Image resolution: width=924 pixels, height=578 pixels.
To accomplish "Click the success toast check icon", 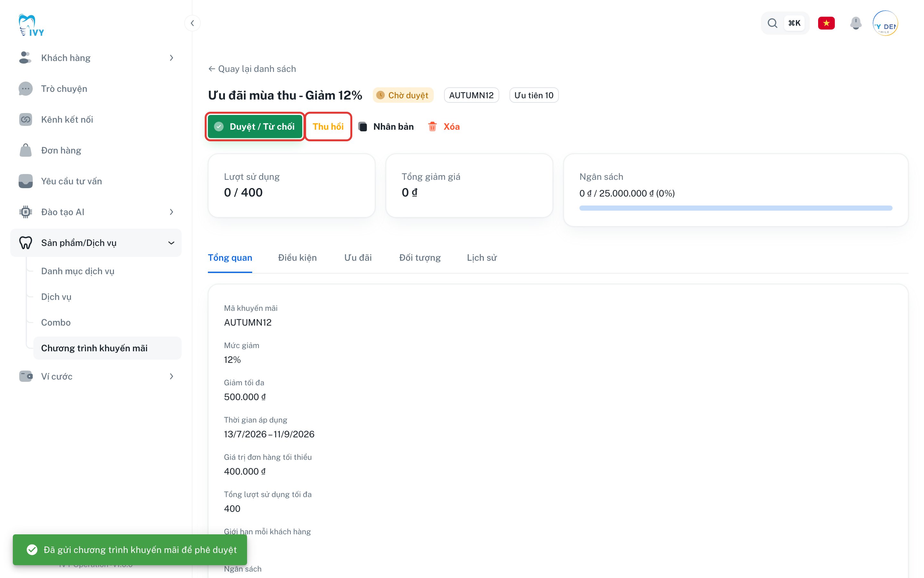I will [x=32, y=550].
